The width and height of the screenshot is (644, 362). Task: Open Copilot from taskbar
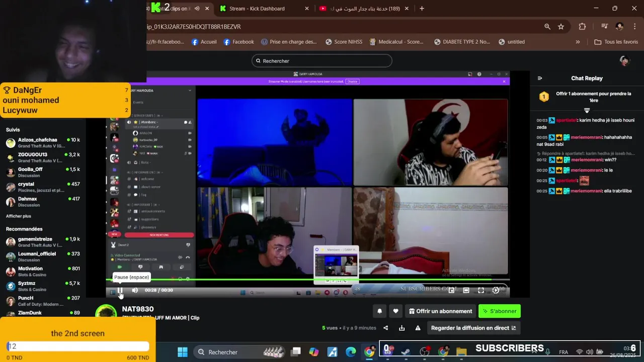314,352
